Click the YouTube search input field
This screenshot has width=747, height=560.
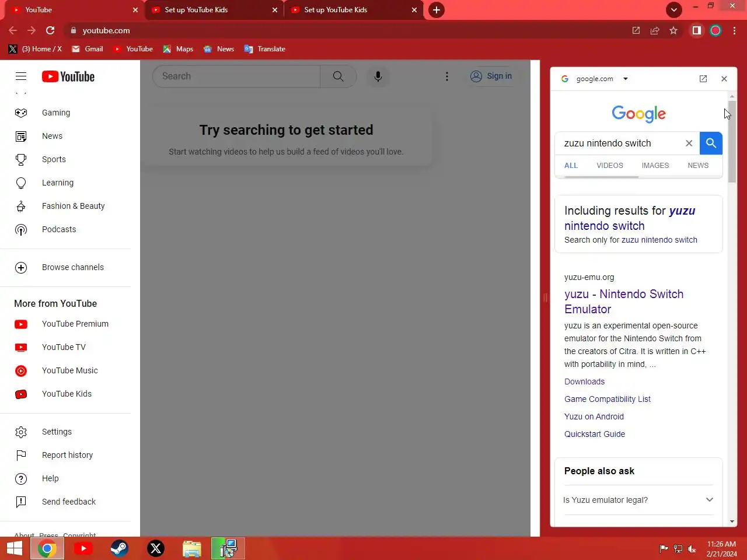tap(236, 76)
